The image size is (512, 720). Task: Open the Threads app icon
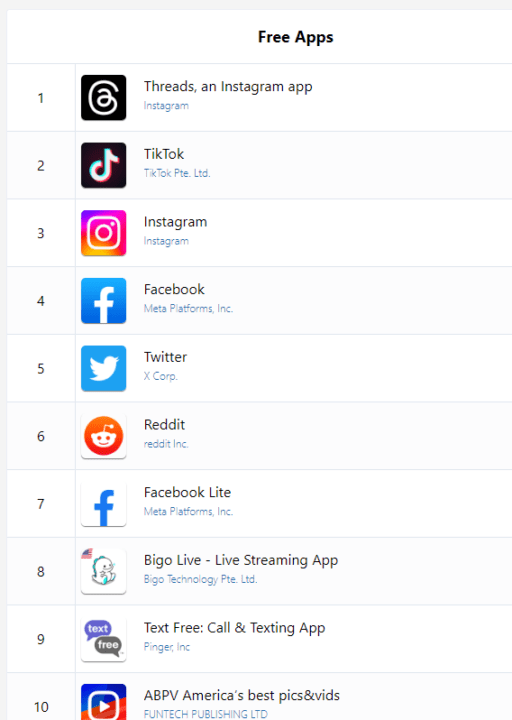tap(103, 97)
